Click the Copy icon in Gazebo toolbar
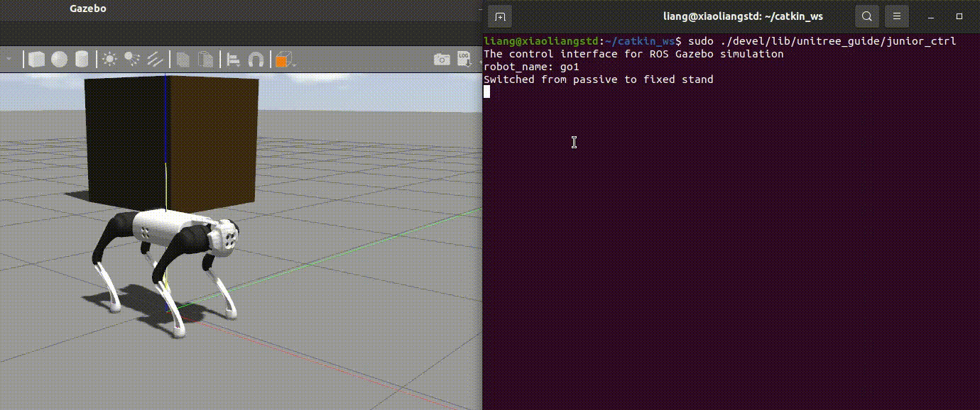This screenshot has width=980, height=410. [183, 59]
